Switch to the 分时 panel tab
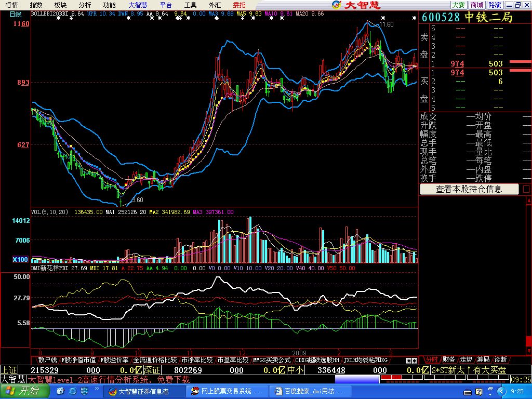This screenshot has height=399, width=532. click(432, 360)
